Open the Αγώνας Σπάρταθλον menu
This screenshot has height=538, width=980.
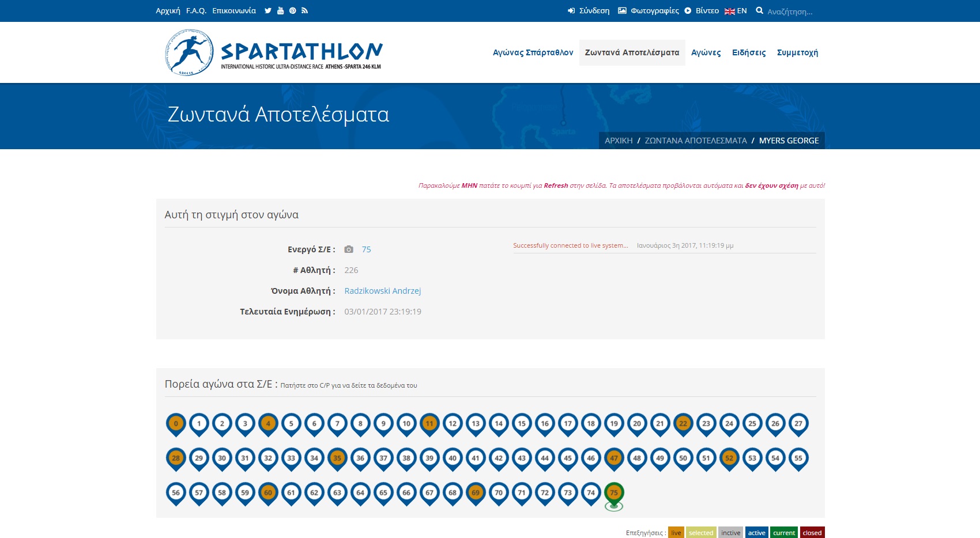[533, 52]
